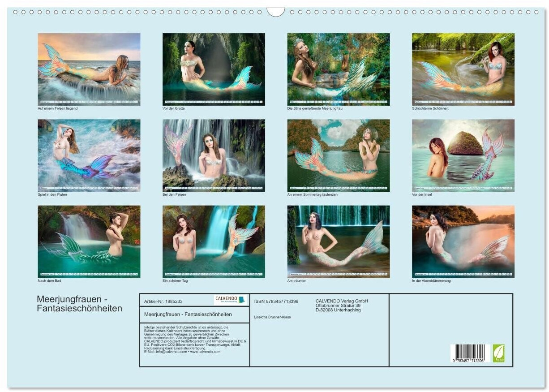Click the 'Am träumen' picture
The width and height of the screenshot is (549, 392).
coord(338,241)
